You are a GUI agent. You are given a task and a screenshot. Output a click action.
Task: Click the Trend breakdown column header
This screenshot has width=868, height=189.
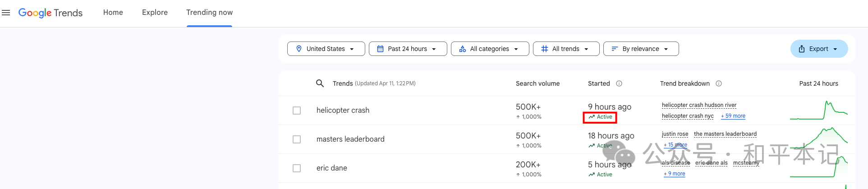click(685, 83)
